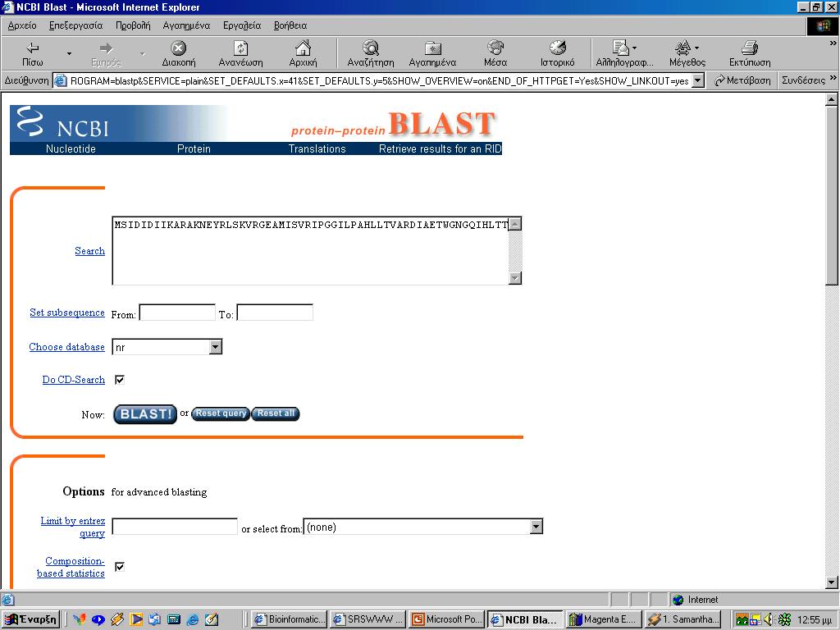Open the Search help link
Screen dimensions: 840x630
(90, 251)
